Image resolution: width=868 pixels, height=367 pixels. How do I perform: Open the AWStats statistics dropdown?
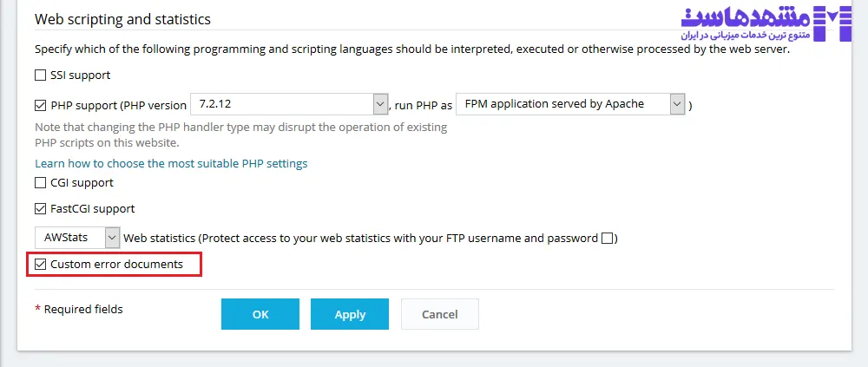click(x=77, y=237)
